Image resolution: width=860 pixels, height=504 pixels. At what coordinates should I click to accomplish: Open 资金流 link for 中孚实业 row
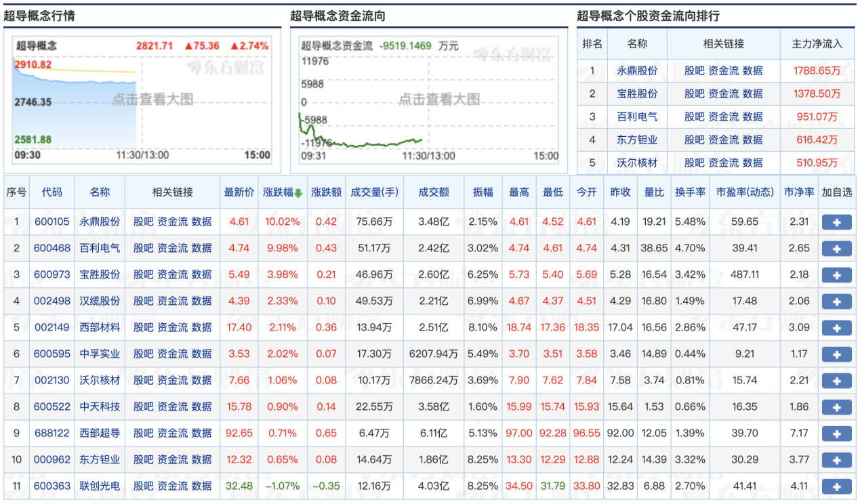[x=172, y=354]
